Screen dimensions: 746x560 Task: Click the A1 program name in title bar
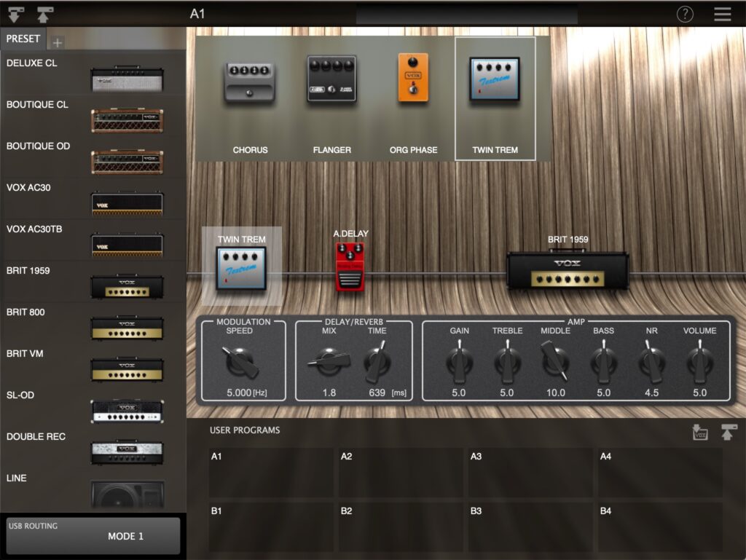(x=197, y=14)
